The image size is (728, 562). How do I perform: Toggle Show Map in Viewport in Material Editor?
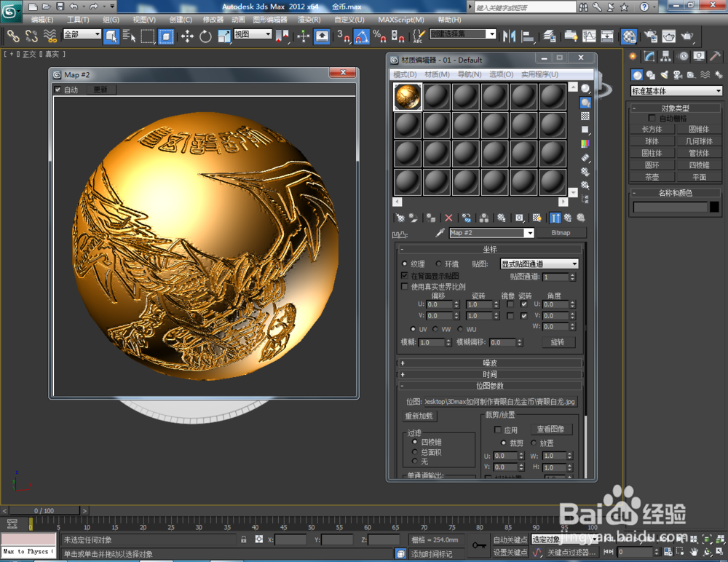point(537,218)
